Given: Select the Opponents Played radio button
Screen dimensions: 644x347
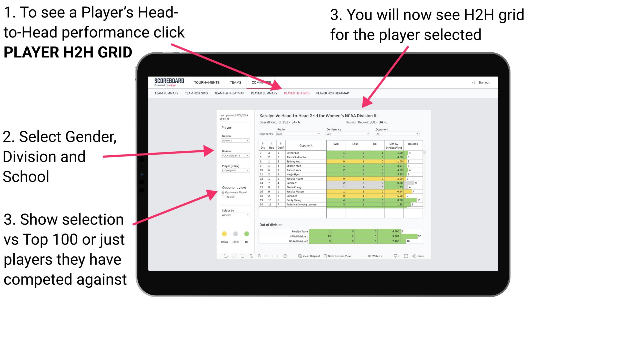Looking at the screenshot, I should (223, 191).
